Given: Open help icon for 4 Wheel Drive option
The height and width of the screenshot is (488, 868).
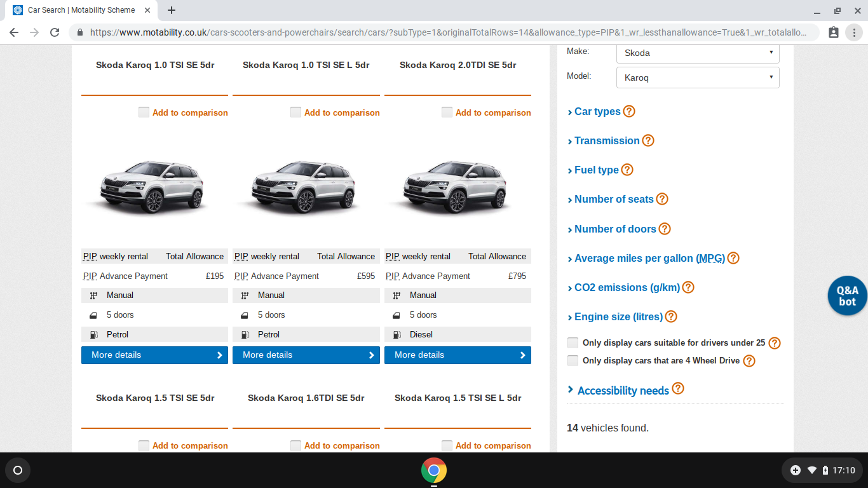Looking at the screenshot, I should [x=750, y=361].
